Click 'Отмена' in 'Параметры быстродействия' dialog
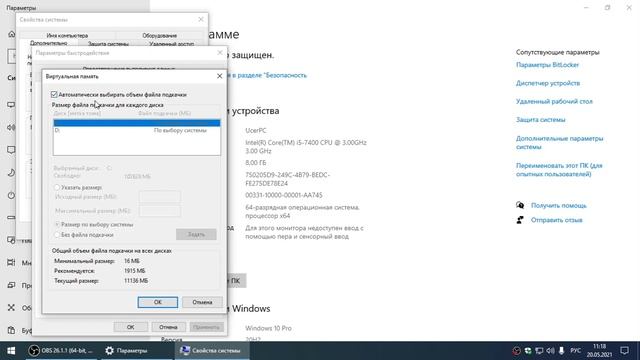The height and width of the screenshot is (360, 640). click(x=168, y=327)
